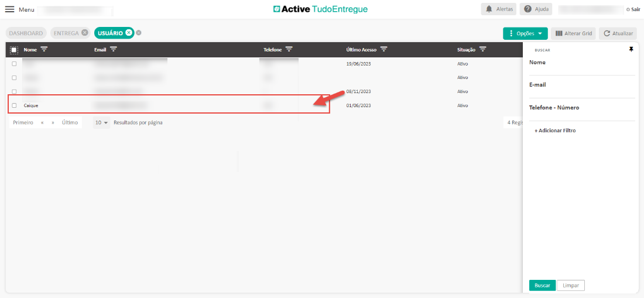Click the Nome search input field

(581, 70)
